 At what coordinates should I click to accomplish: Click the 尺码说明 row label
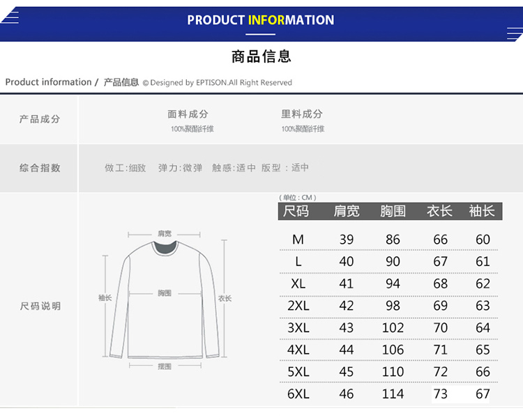click(40, 306)
